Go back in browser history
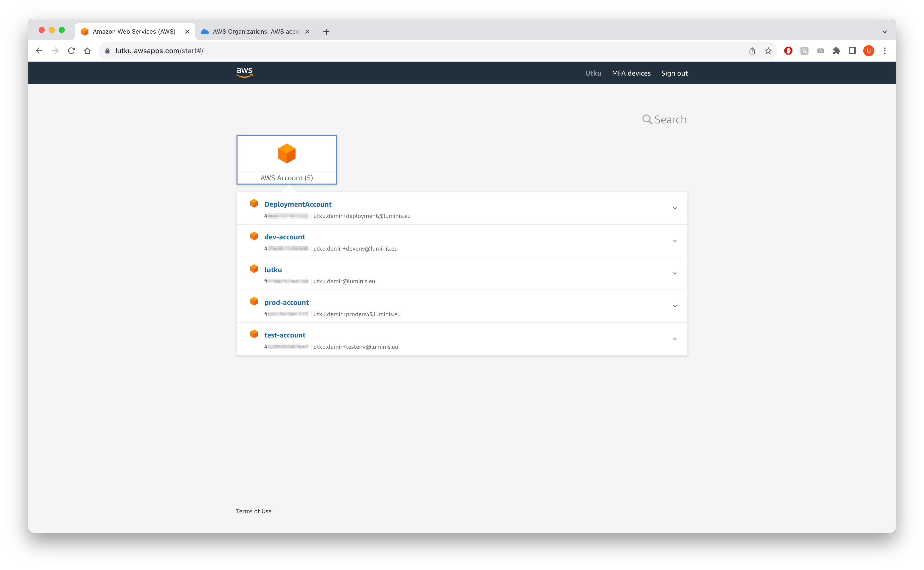Screen dimensions: 924x570 pos(39,51)
